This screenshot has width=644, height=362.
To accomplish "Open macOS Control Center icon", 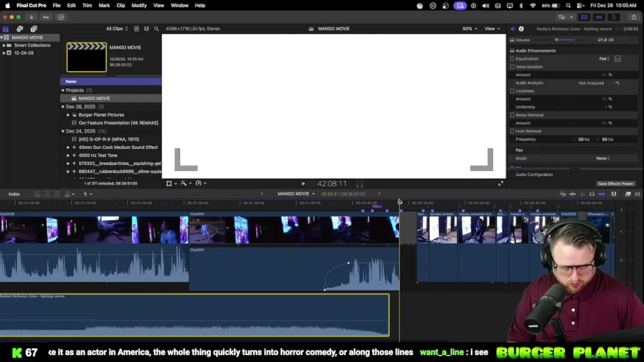I will pyautogui.click(x=580, y=6).
